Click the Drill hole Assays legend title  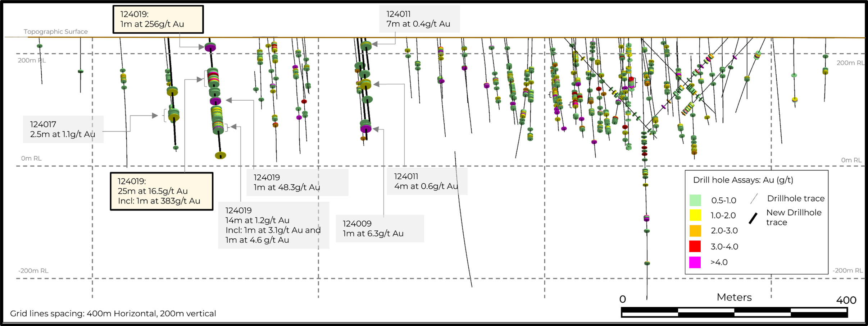tap(743, 180)
